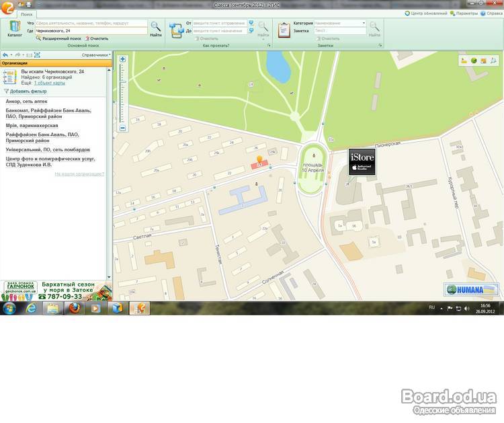Expand the Категория combo box
The height and width of the screenshot is (423, 504).
364,23
